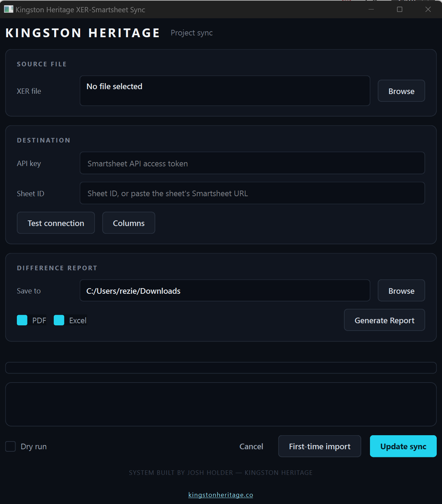Click the app icon in the title bar
The image size is (442, 504).
click(x=8, y=9)
